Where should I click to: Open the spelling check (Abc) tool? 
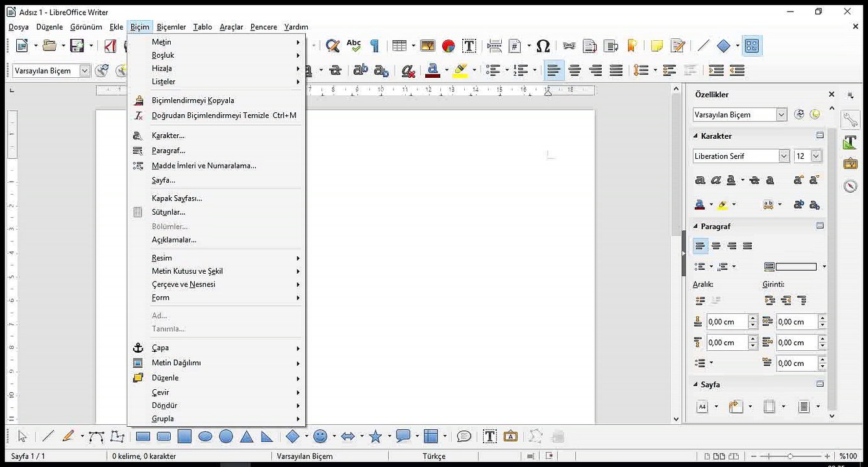pos(354,45)
